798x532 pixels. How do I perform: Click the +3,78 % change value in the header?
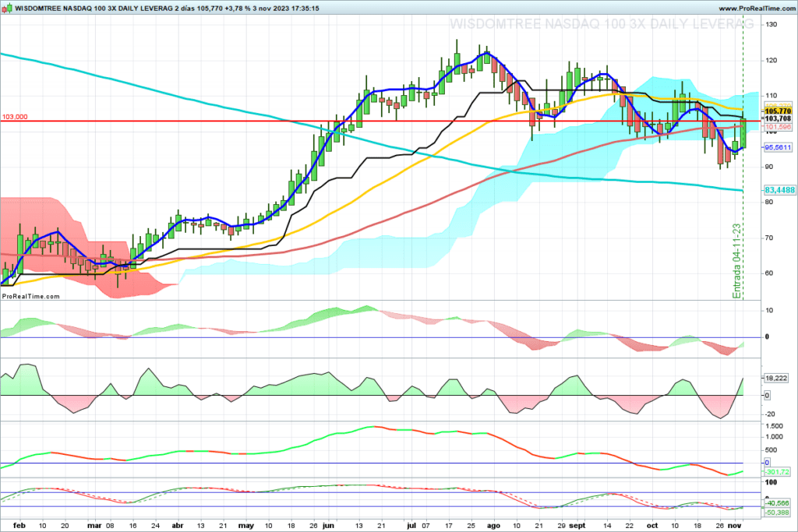coord(238,9)
